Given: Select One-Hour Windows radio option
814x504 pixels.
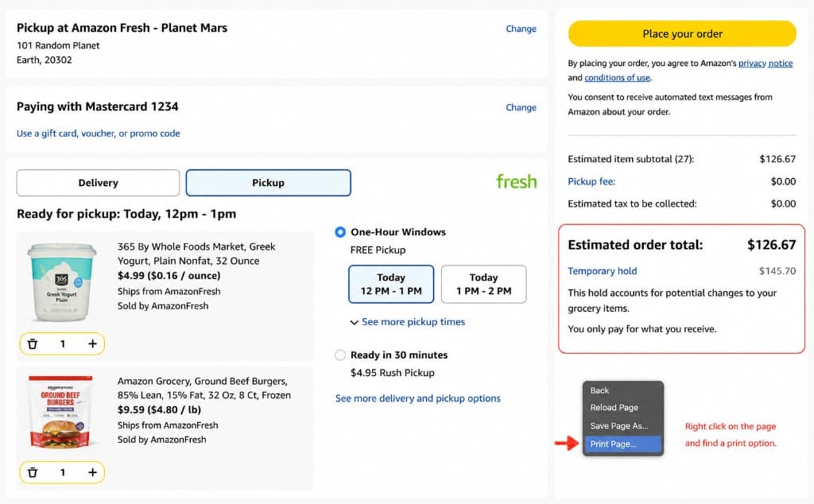Looking at the screenshot, I should coord(340,232).
